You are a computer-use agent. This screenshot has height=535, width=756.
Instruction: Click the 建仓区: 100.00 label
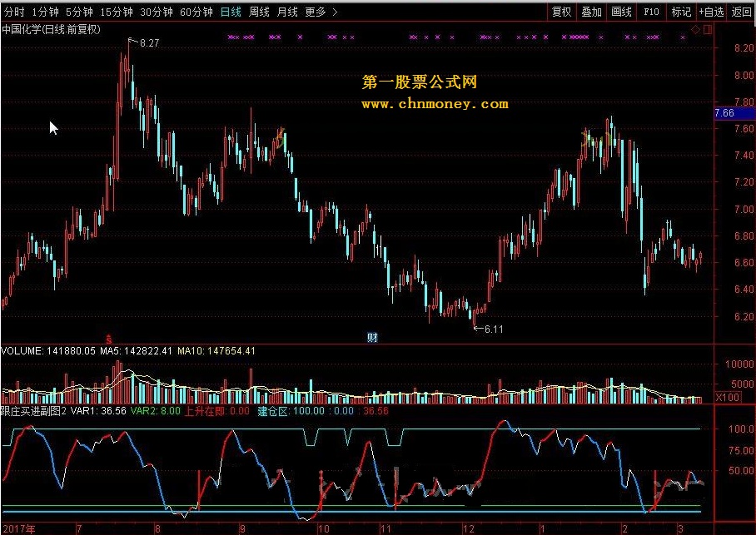tap(291, 411)
